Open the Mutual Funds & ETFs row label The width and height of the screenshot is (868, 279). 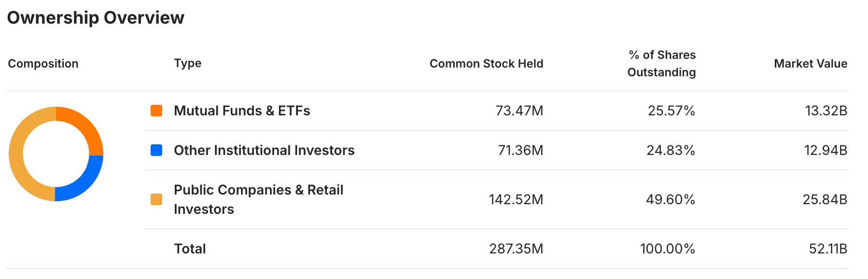(x=242, y=111)
